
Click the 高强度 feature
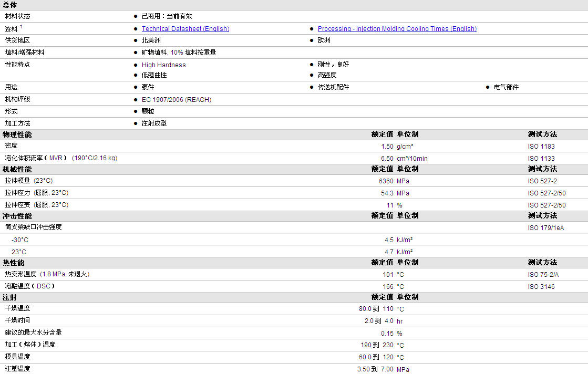(327, 75)
